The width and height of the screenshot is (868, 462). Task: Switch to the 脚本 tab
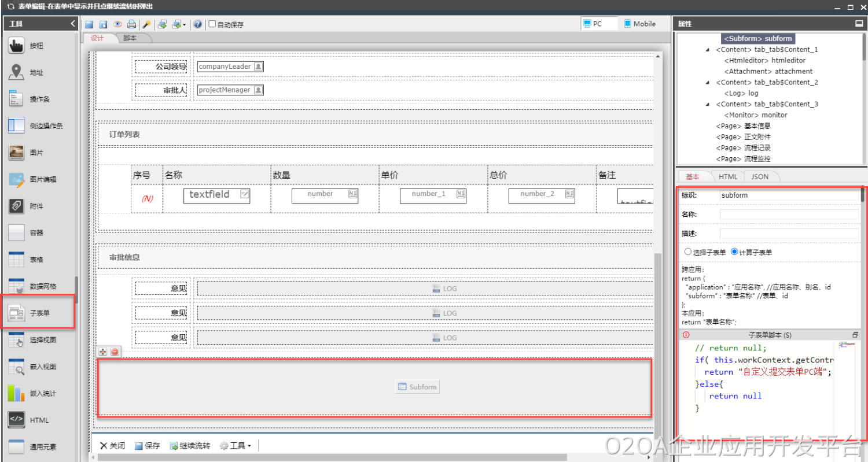click(130, 38)
